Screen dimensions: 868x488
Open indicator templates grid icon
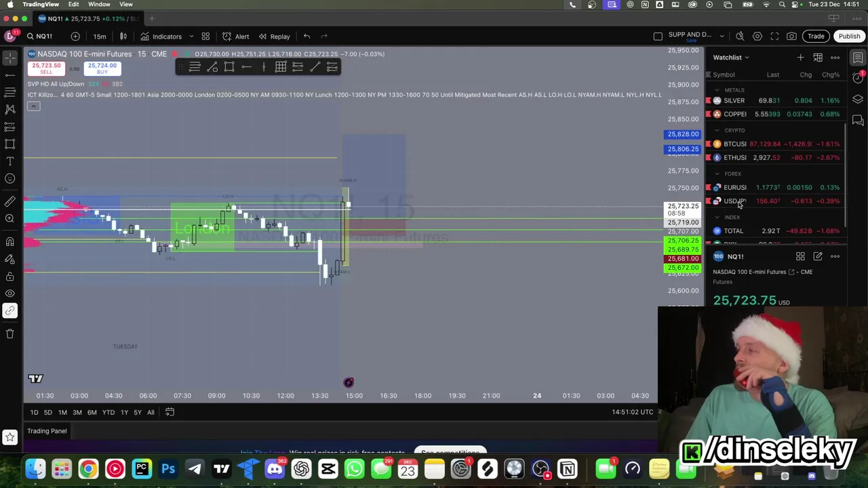pos(205,36)
